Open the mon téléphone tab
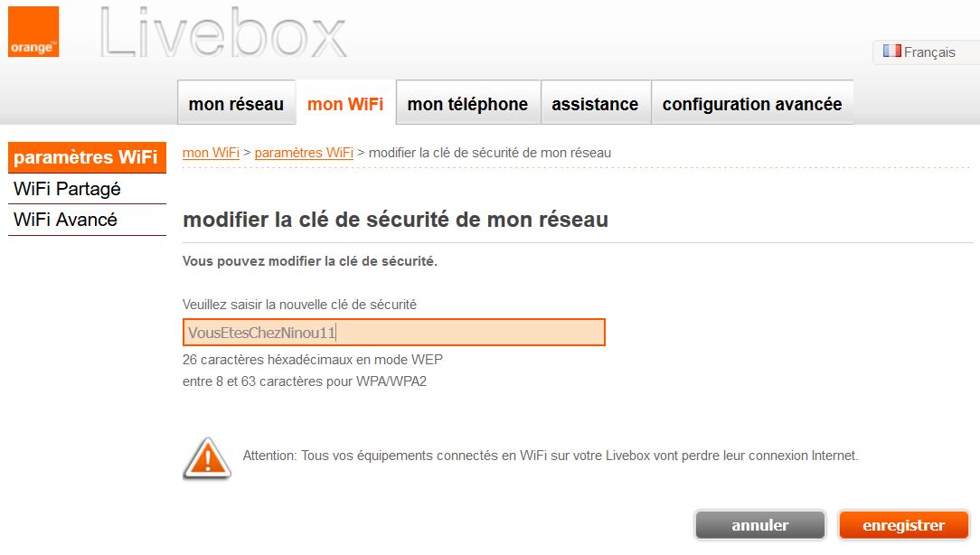The width and height of the screenshot is (980, 555). click(x=467, y=105)
